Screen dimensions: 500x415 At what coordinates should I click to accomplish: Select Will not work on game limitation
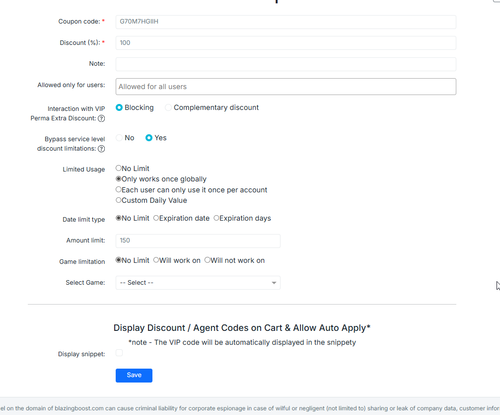coord(207,260)
